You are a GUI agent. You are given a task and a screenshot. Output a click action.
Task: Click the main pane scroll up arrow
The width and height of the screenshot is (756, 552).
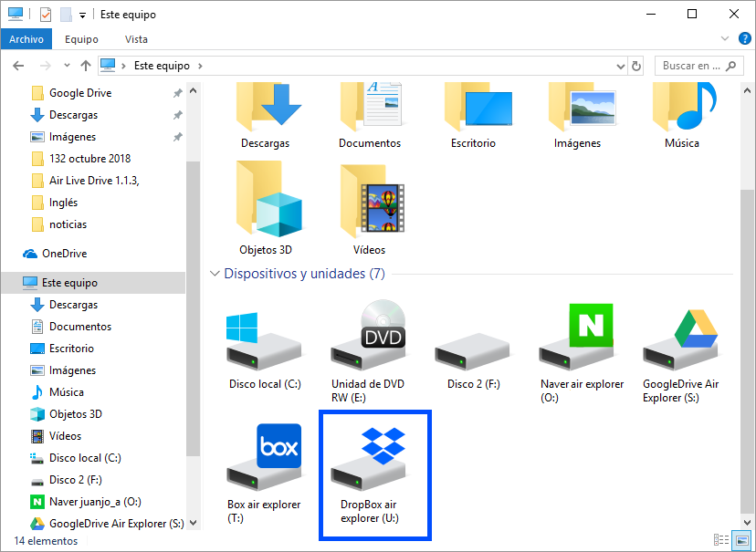(x=747, y=90)
